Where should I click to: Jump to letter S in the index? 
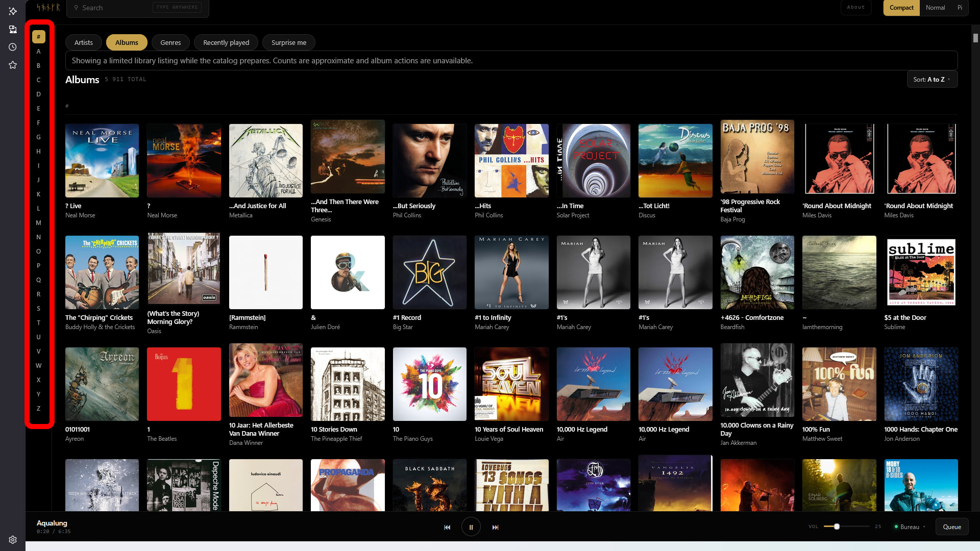coord(38,308)
